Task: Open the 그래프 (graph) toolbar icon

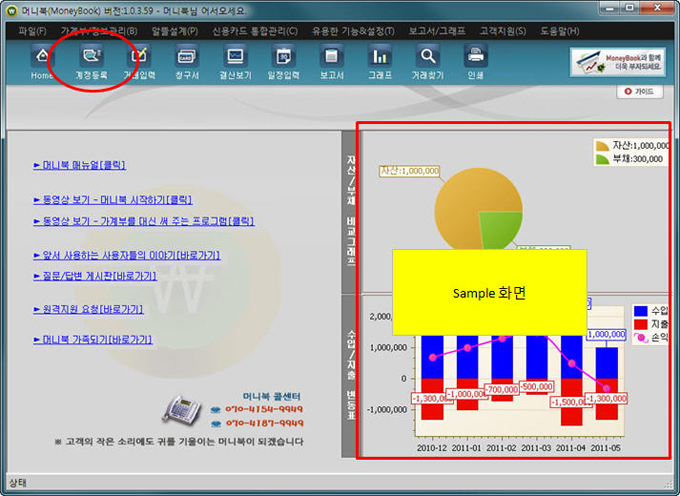Action: pos(380,62)
